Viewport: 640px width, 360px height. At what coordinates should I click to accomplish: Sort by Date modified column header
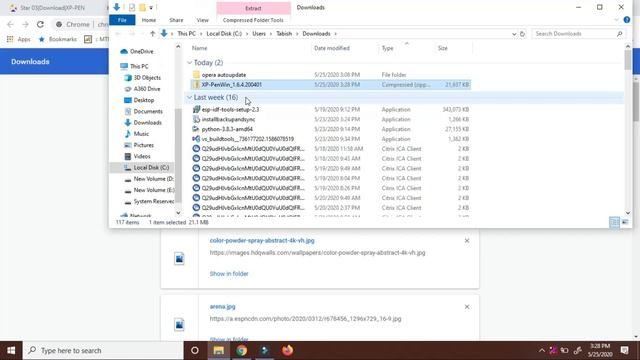[x=332, y=48]
